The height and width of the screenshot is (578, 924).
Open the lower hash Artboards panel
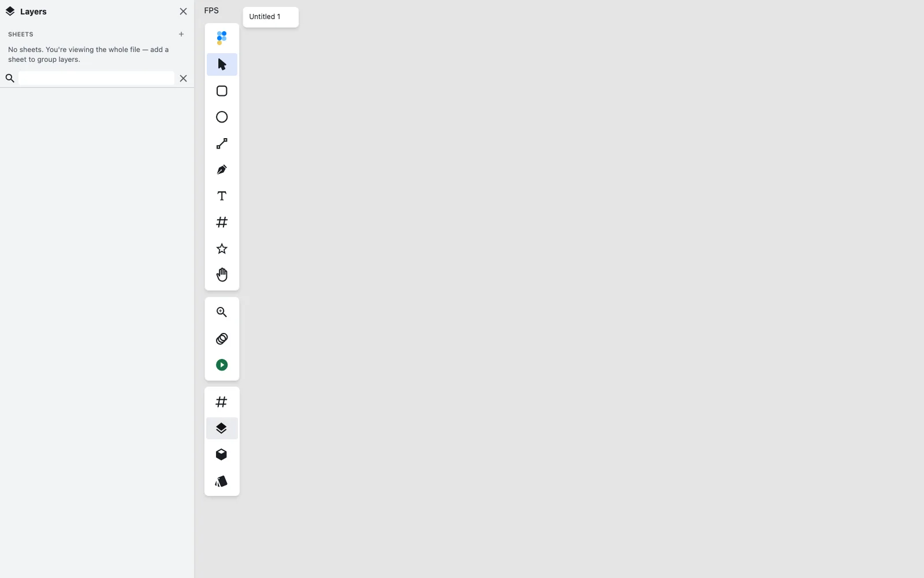(x=222, y=402)
